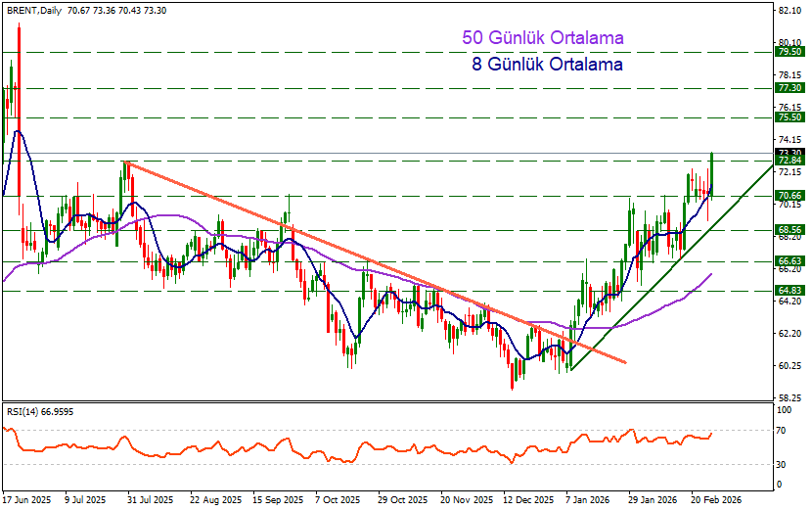Select the 29 Jan 2026 date label
Screen dimensions: 812x511
tap(654, 498)
